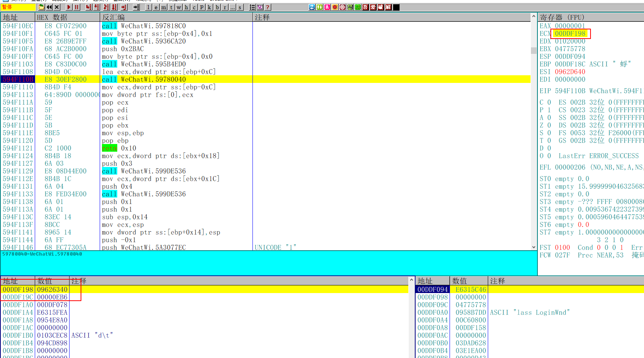The image size is (644, 358).
Task: Open Call stack with 'k' button
Action: point(210,7)
